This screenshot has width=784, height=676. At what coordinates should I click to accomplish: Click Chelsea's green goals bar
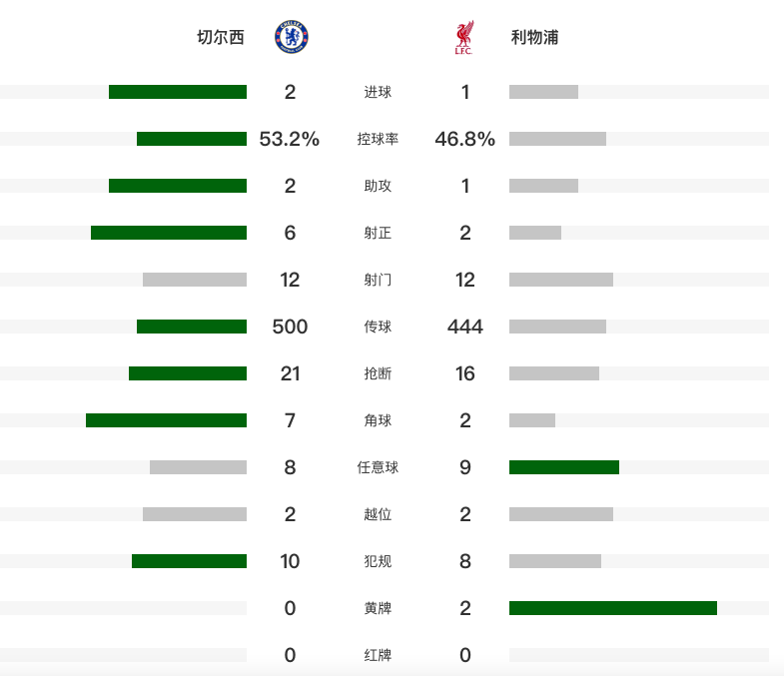pos(178,92)
